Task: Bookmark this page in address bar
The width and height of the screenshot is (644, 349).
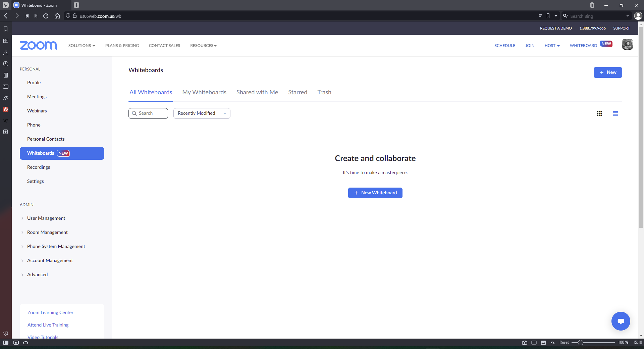Action: [548, 16]
